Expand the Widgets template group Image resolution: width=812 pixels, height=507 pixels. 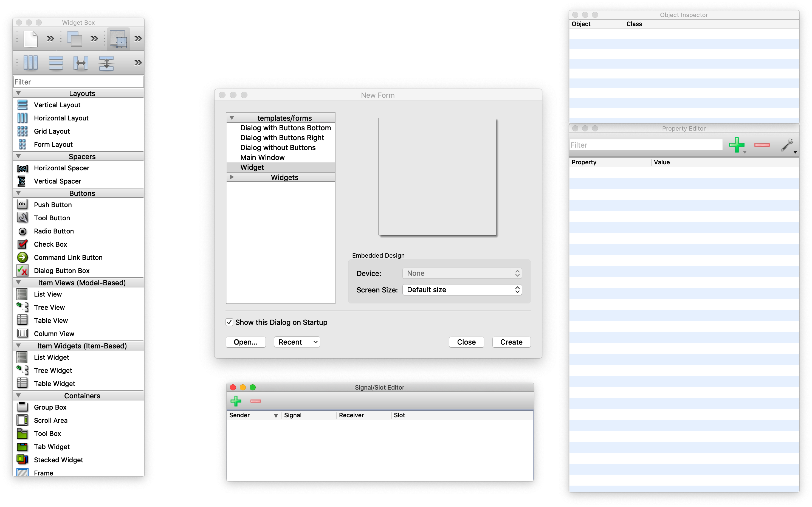(232, 177)
